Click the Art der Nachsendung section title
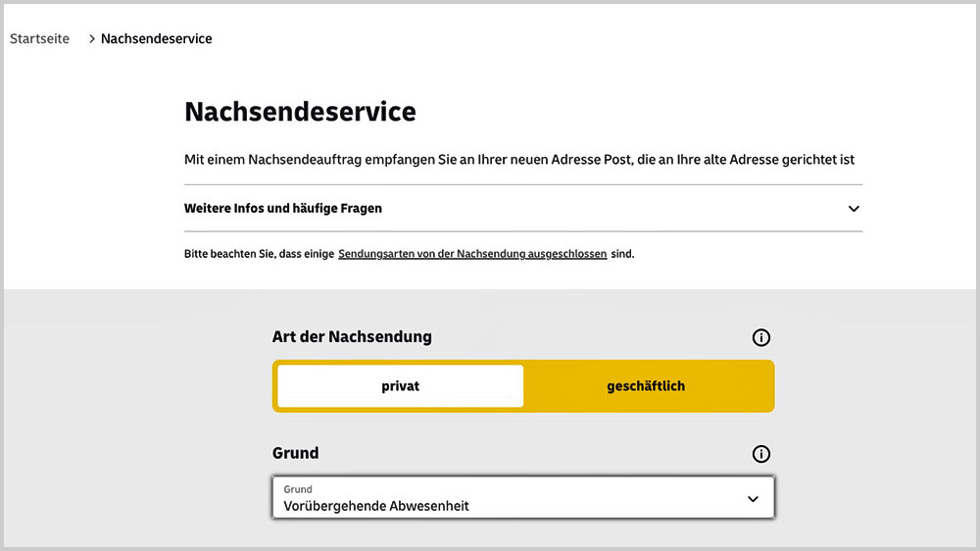 coord(352,337)
